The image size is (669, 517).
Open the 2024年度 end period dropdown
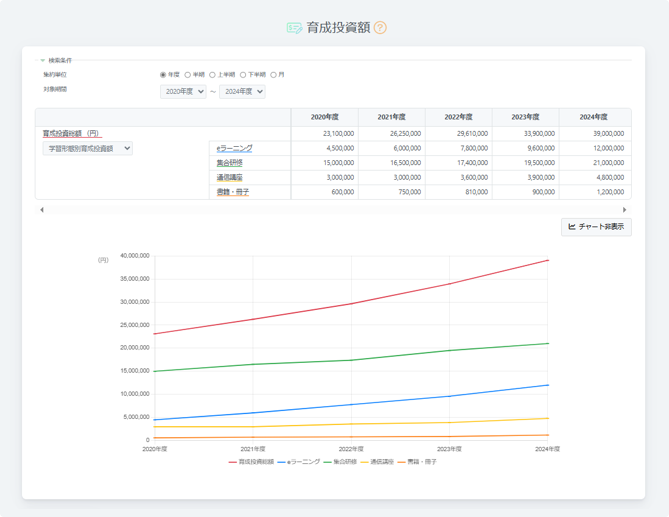(243, 92)
